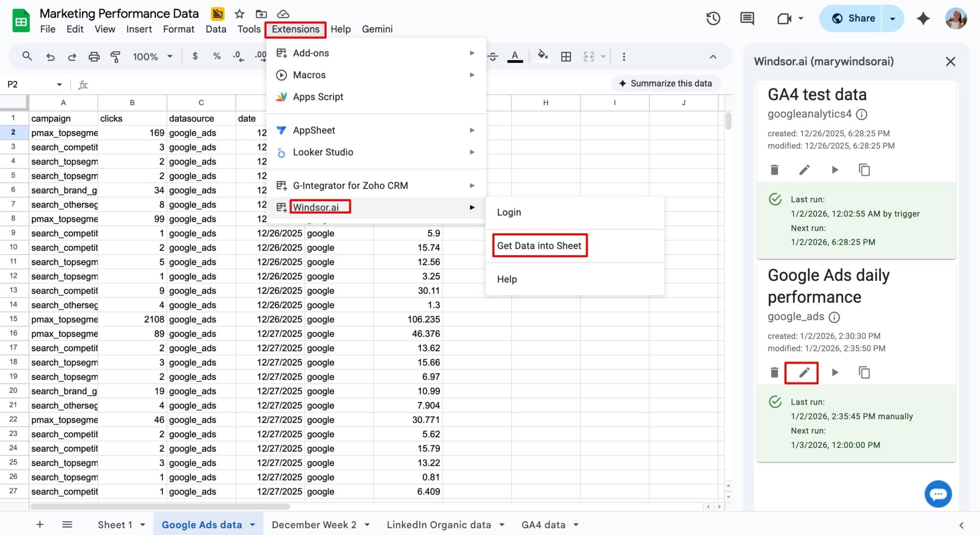
Task: Open version history clock icon
Action: pyautogui.click(x=713, y=19)
